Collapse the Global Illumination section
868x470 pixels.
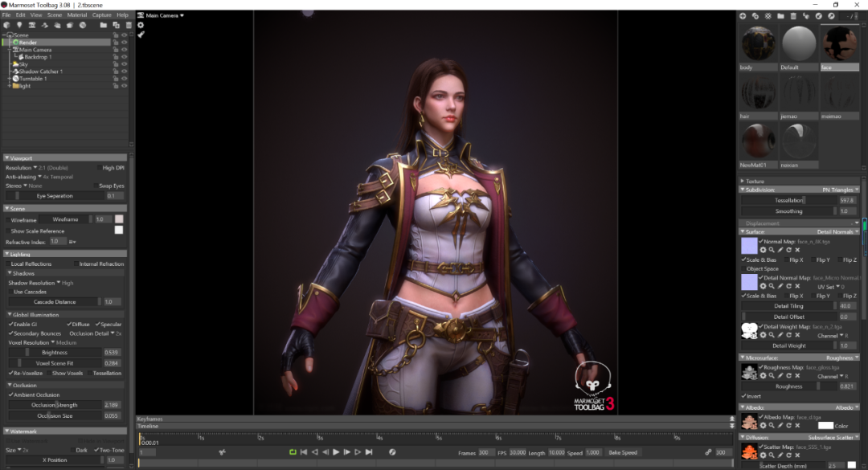(x=10, y=314)
